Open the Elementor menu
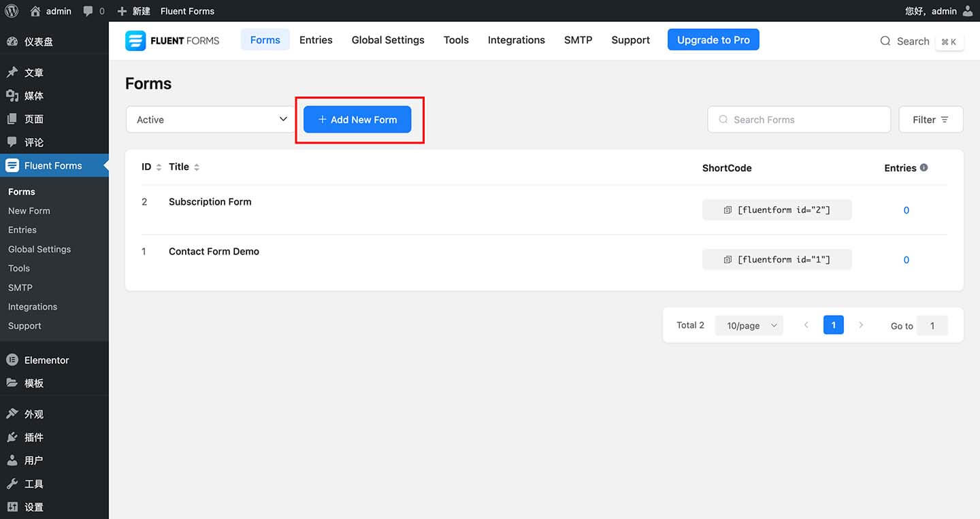This screenshot has height=519, width=980. [54, 360]
